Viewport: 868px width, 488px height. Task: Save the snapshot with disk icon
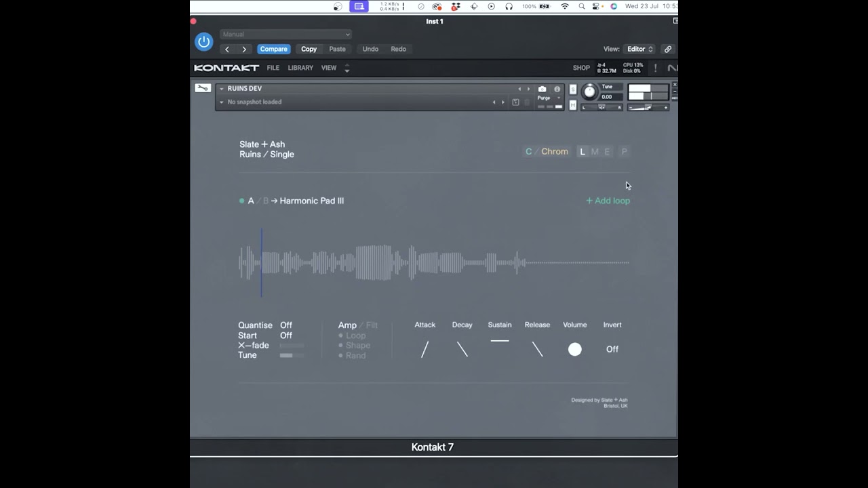point(515,102)
